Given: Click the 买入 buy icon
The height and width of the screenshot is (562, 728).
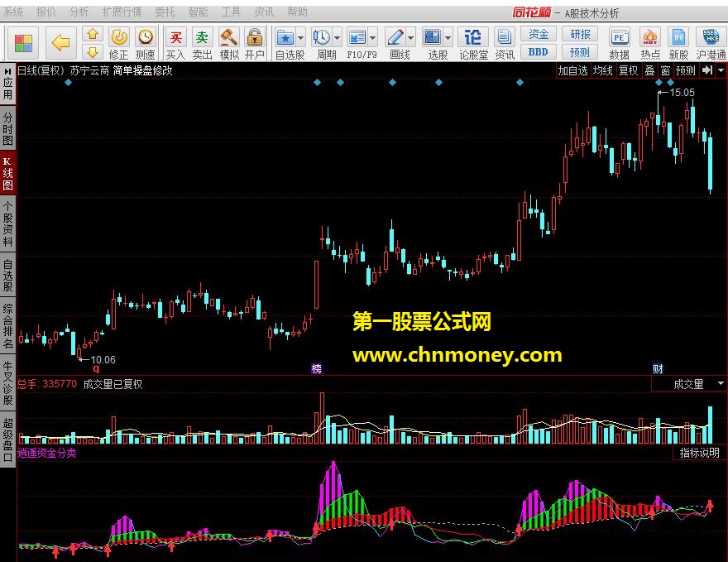Looking at the screenshot, I should pos(175,44).
